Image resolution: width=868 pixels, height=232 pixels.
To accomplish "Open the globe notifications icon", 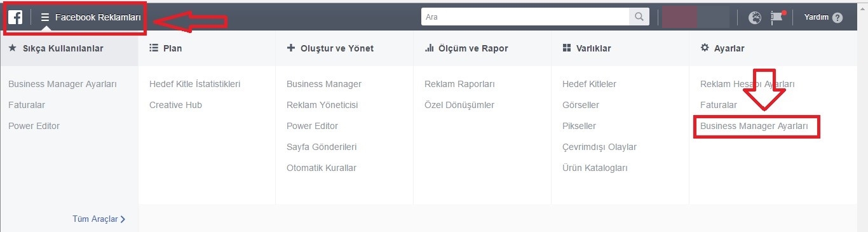I will pyautogui.click(x=755, y=18).
